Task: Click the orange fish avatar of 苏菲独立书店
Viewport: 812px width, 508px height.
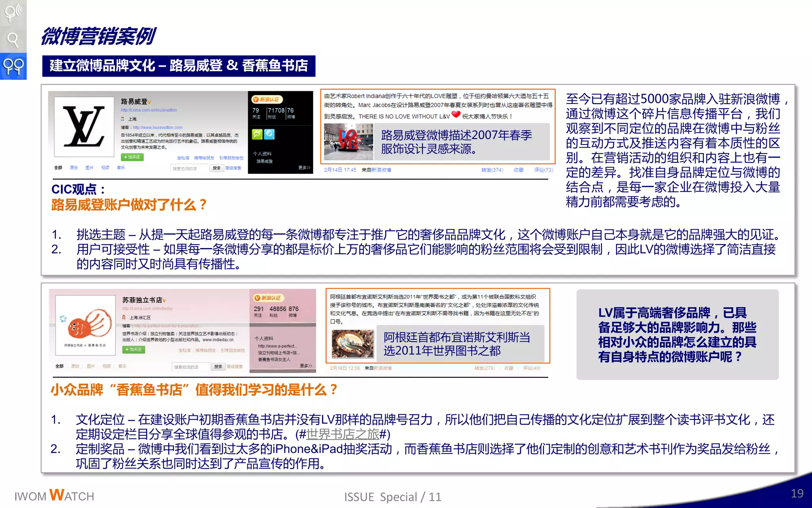Action: pos(86,325)
